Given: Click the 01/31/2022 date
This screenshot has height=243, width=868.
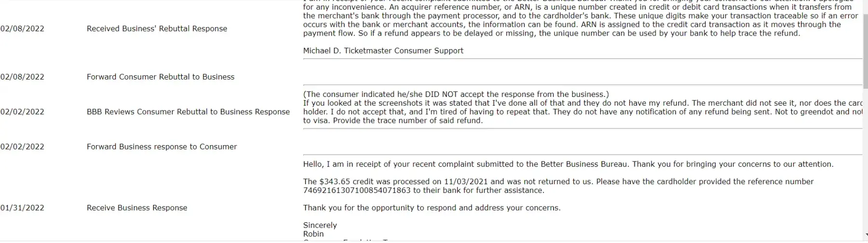Looking at the screenshot, I should (22, 208).
